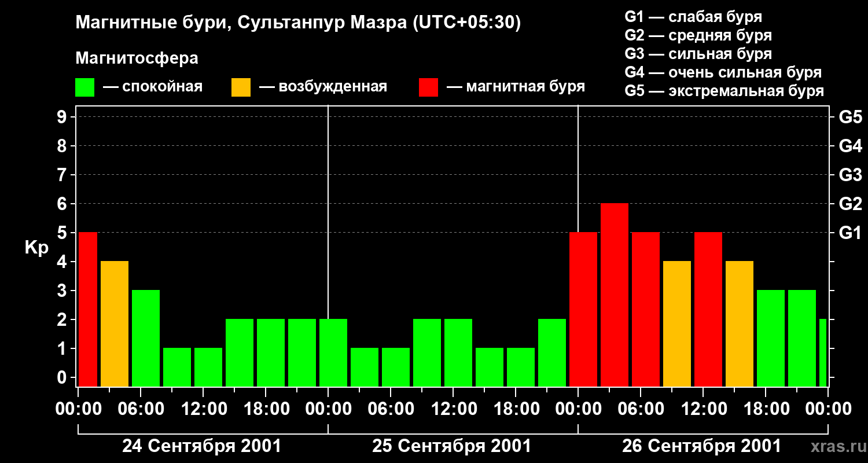868x463 pixels.
Task: Click the 'G5' tick label on storm-level axis
Action: coord(851,117)
